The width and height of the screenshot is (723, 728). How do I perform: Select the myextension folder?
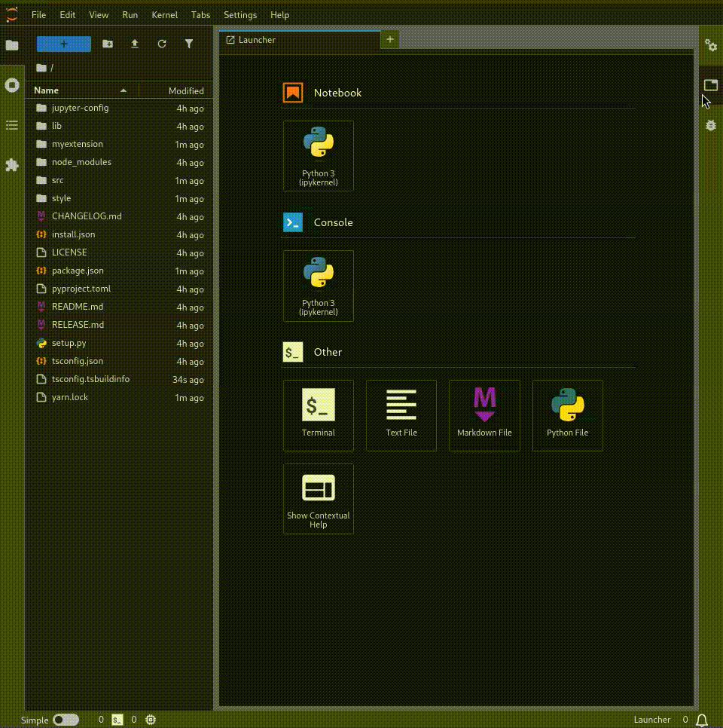(x=120, y=144)
